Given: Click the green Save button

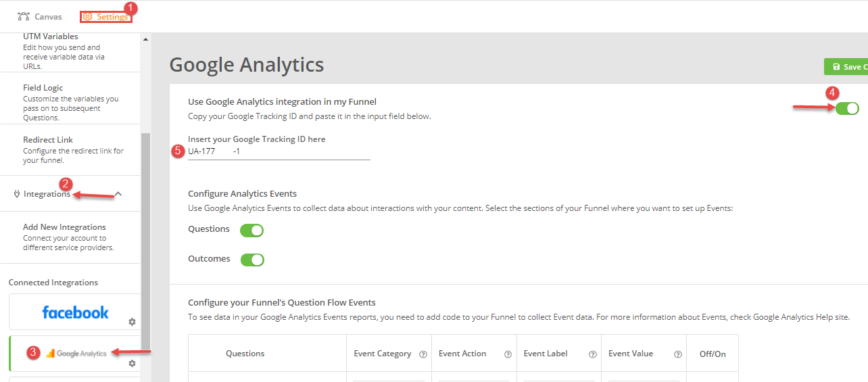Looking at the screenshot, I should [846, 66].
